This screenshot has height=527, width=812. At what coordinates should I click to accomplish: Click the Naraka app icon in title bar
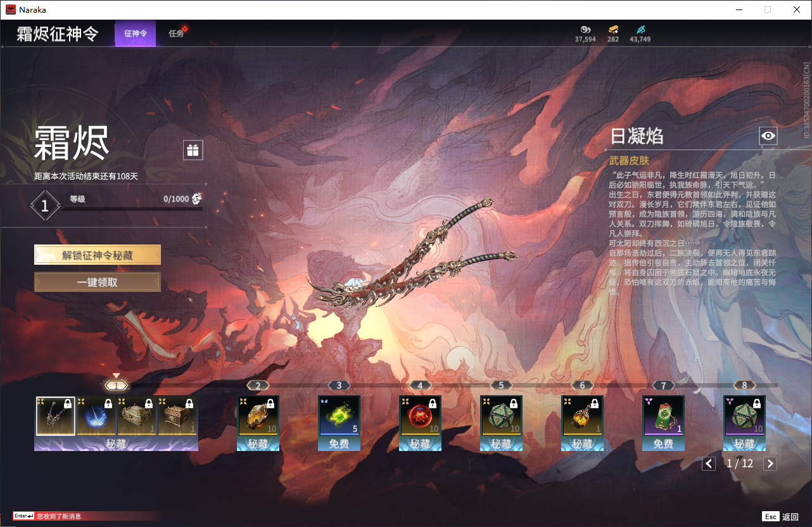coord(11,10)
